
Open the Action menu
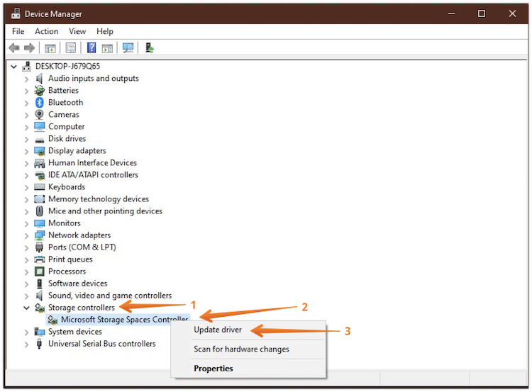coord(47,31)
